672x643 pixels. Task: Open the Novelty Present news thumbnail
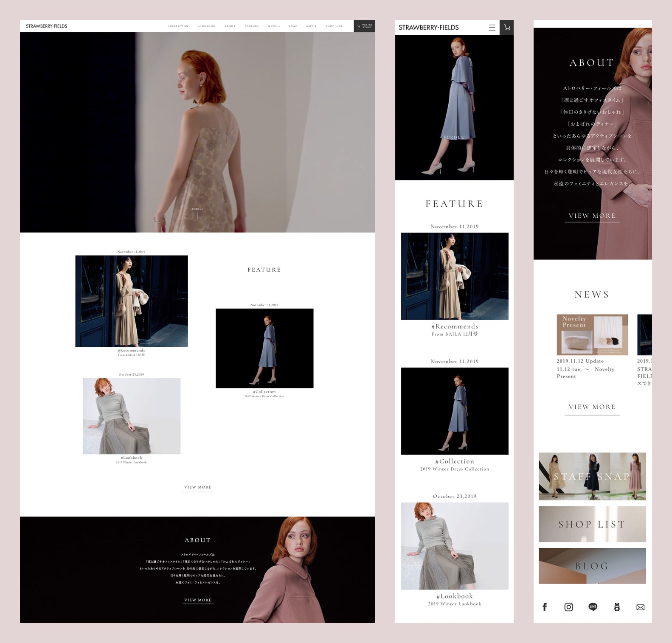click(592, 335)
